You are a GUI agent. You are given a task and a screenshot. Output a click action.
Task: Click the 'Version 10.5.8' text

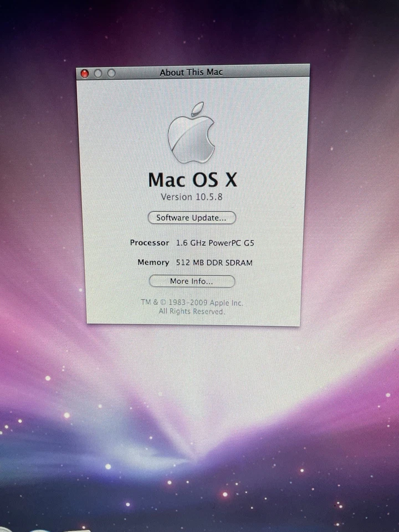click(x=192, y=197)
